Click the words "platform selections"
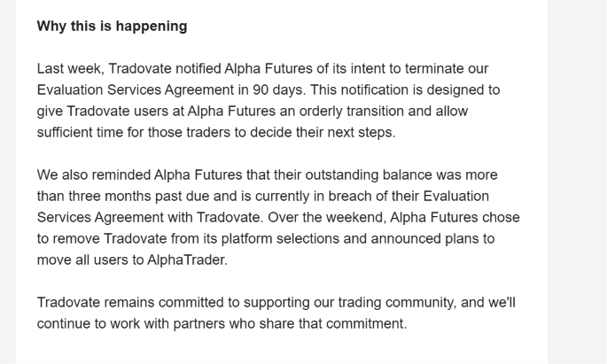Screen dimensions: 607x364 pyautogui.click(x=280, y=238)
